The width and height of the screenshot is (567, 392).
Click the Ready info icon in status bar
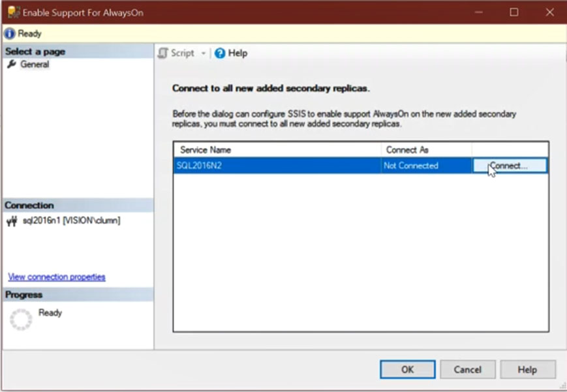coord(9,34)
